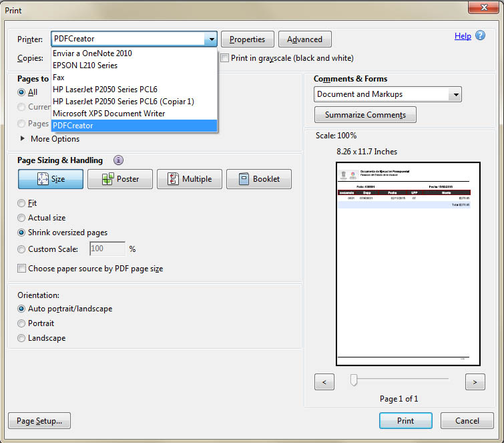Image resolution: width=504 pixels, height=443 pixels.
Task: Click Summarize Comments button
Action: pos(365,115)
